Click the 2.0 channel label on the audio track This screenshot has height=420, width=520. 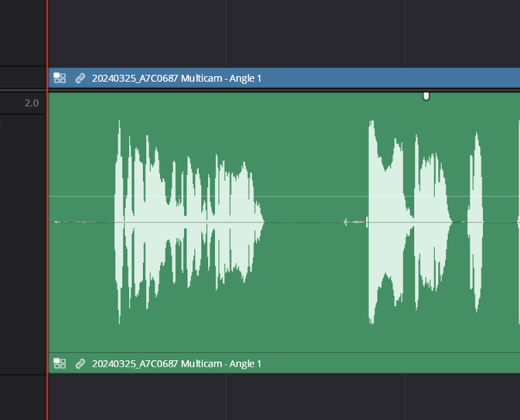32,103
